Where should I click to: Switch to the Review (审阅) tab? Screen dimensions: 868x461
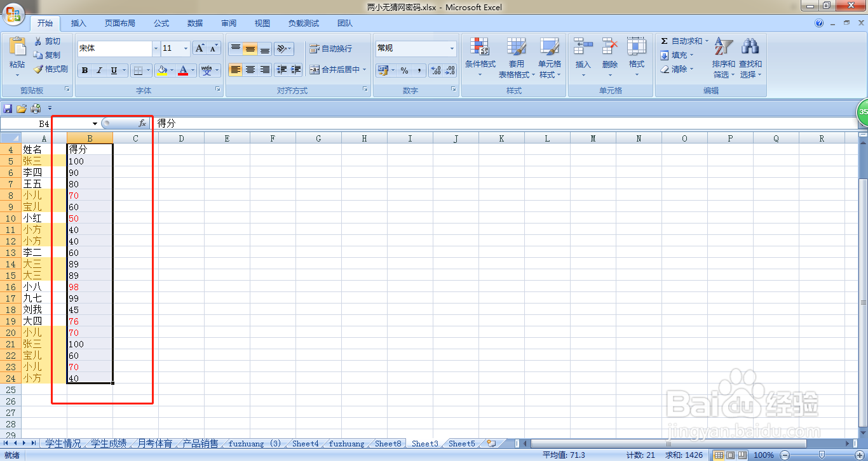pos(229,23)
